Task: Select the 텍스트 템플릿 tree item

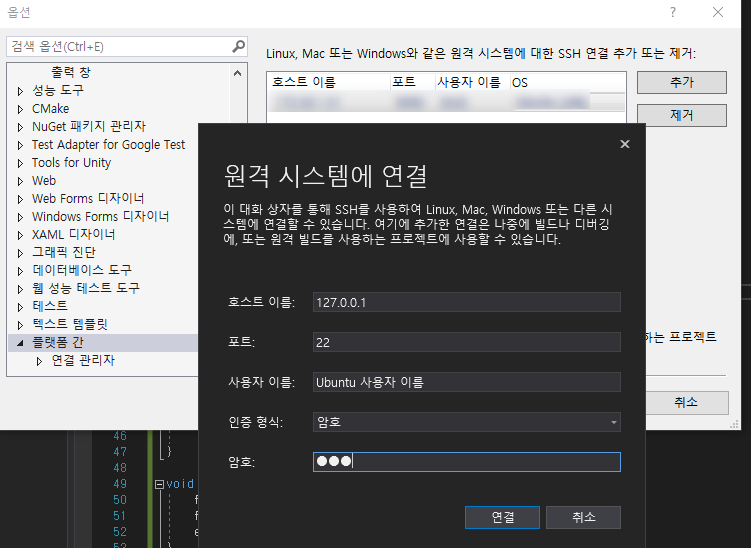Action: pyautogui.click(x=70, y=324)
